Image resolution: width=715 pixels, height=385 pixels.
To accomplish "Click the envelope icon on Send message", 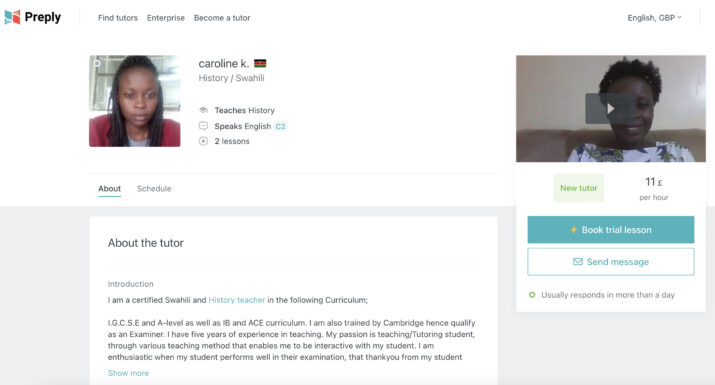I will click(x=578, y=261).
